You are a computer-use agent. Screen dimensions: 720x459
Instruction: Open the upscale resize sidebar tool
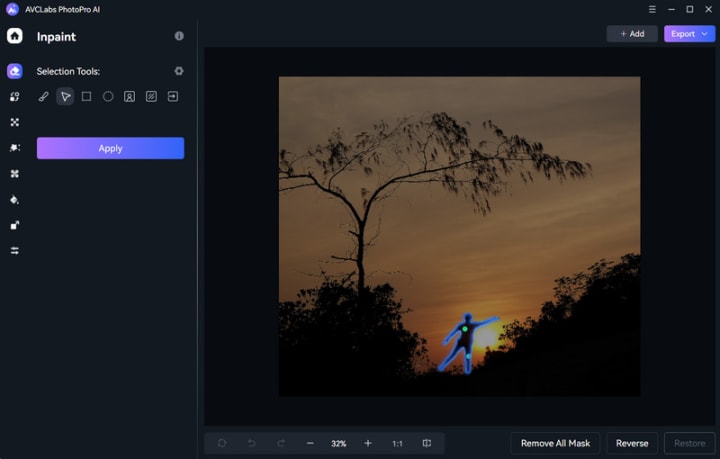point(15,225)
